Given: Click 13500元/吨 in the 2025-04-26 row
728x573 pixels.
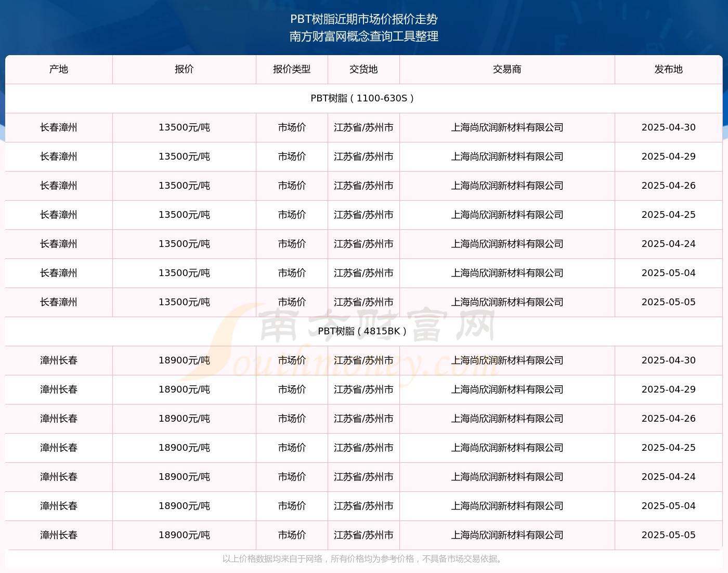Looking at the screenshot, I should (x=184, y=186).
